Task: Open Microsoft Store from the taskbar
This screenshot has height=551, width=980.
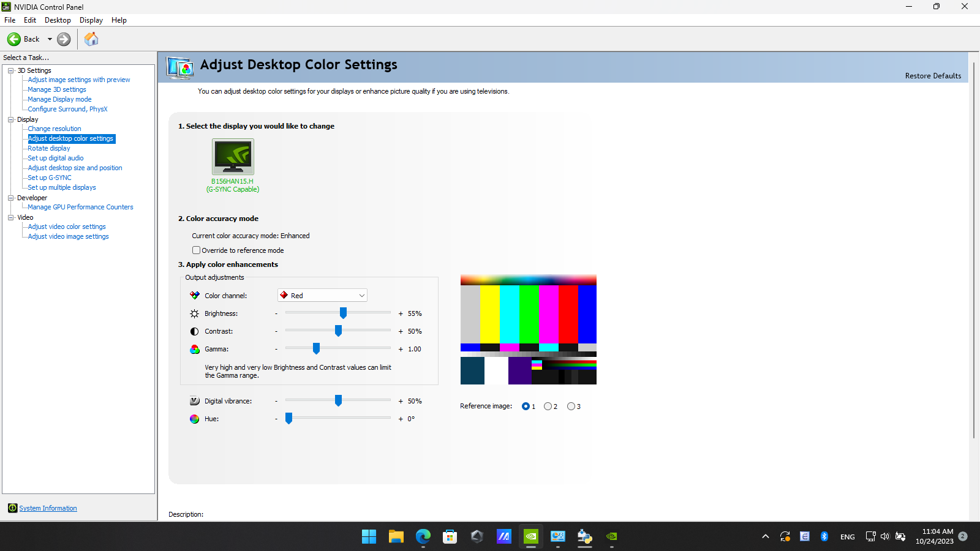Action: coord(450,537)
